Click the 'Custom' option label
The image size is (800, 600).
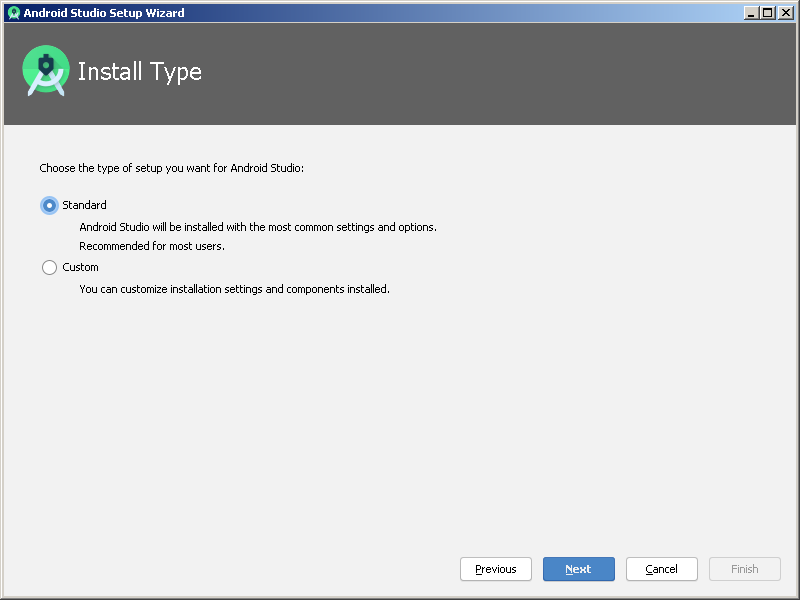(80, 267)
